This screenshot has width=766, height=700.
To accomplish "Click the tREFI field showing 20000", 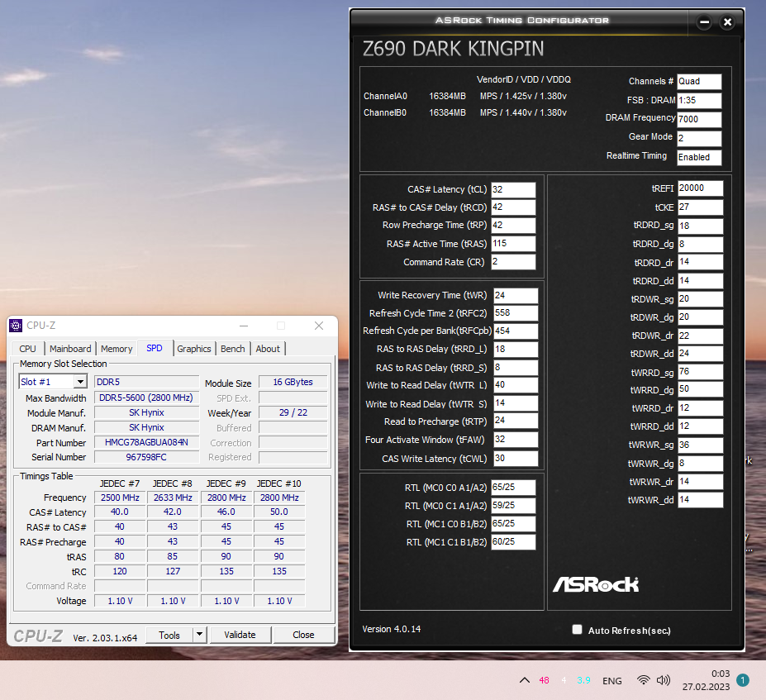I will tap(700, 188).
